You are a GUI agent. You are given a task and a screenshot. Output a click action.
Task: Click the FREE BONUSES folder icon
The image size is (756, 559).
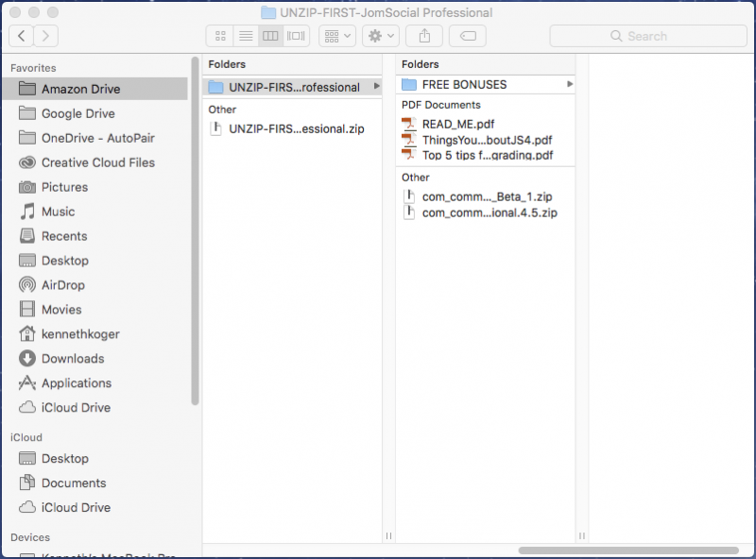[x=409, y=84]
